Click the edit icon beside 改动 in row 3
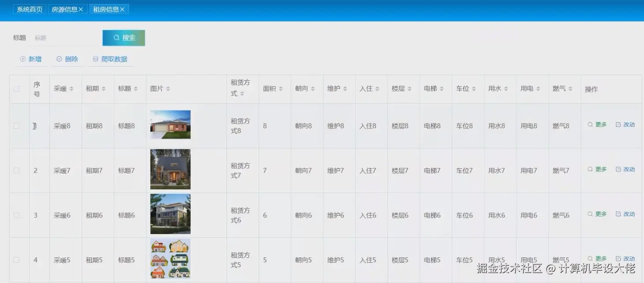 pos(618,214)
